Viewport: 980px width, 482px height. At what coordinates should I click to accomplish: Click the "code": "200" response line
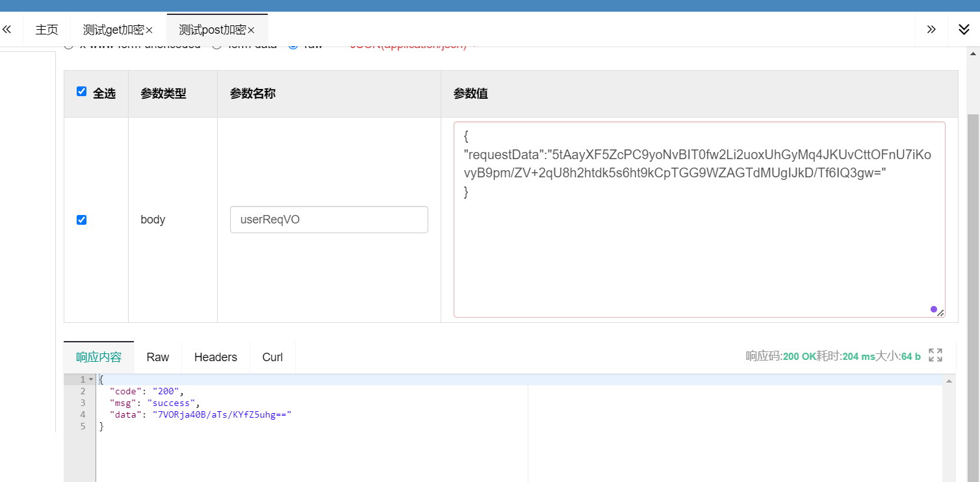point(147,391)
